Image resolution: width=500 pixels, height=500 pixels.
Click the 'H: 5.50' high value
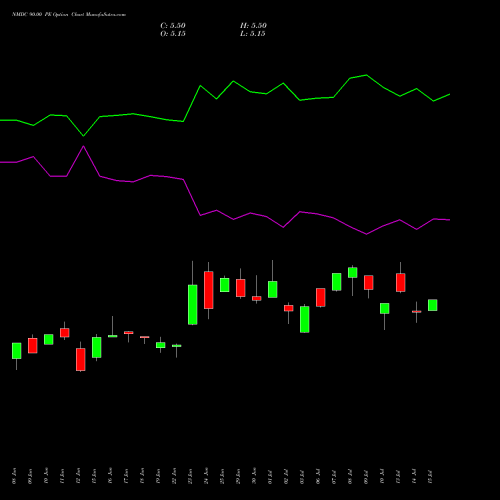253,26
